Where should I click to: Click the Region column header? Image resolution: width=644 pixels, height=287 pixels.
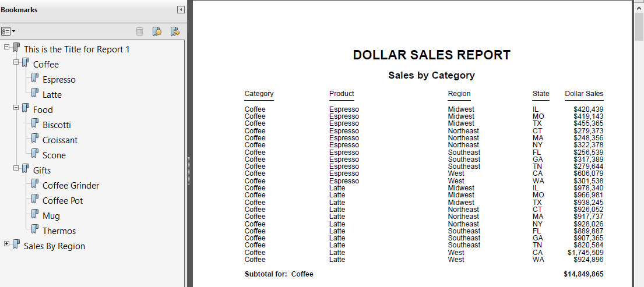[459, 94]
